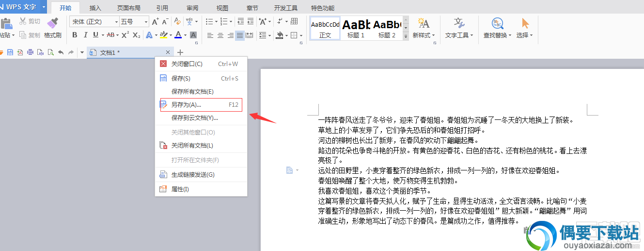
Task: Toggle strikethrough AB formatting
Action: tap(110, 35)
